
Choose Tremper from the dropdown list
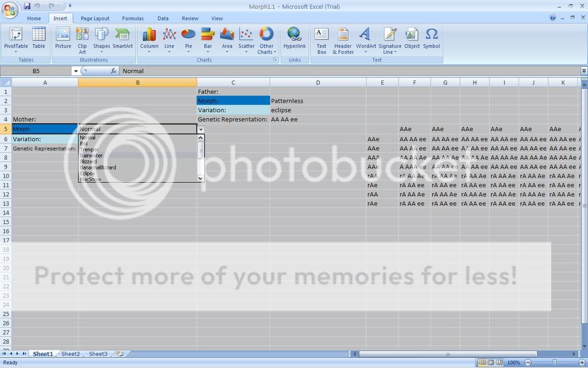point(89,149)
